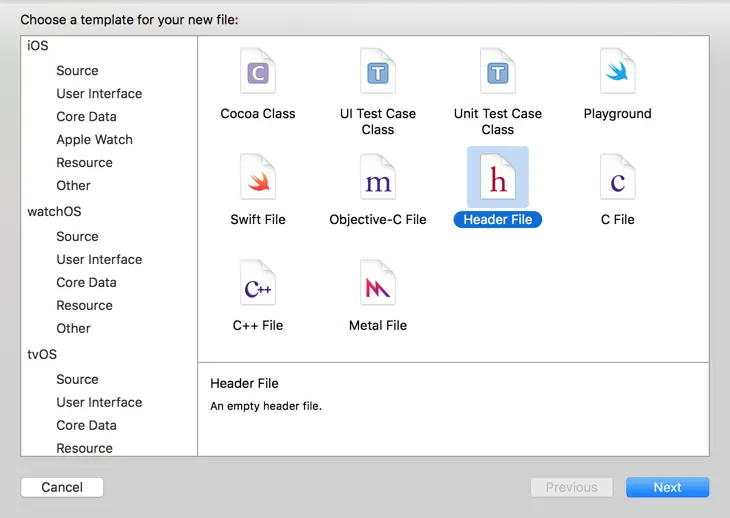Select Source under tvOS

tap(77, 379)
